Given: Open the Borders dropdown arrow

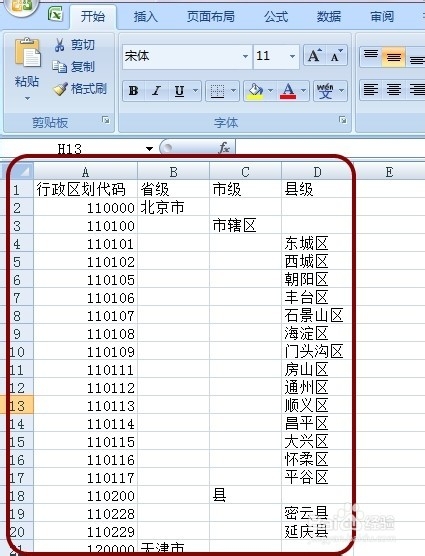Looking at the screenshot, I should [233, 91].
